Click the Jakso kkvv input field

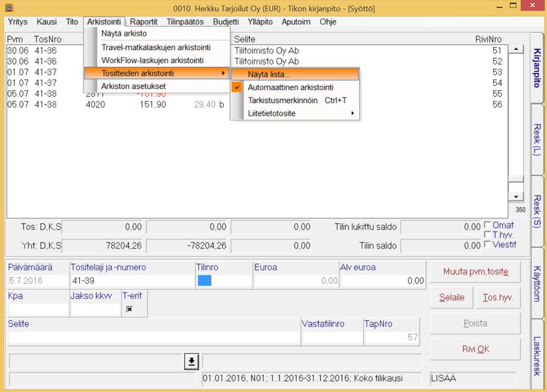(x=96, y=309)
